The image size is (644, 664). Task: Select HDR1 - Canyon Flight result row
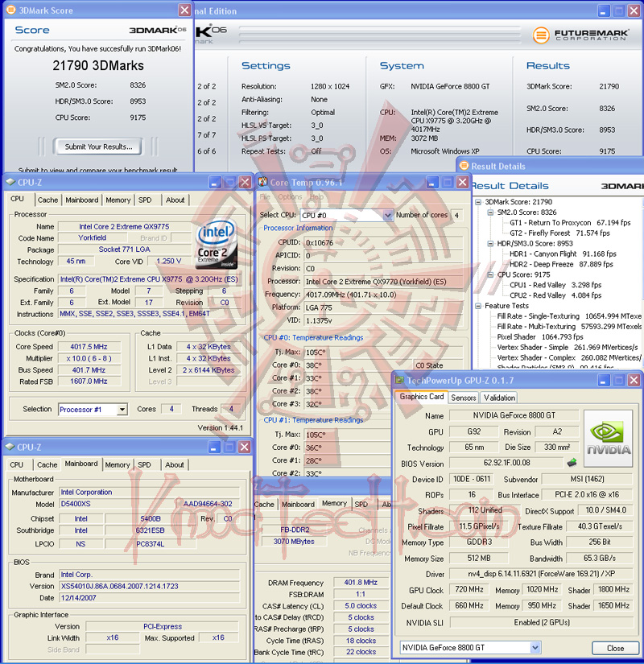[563, 254]
